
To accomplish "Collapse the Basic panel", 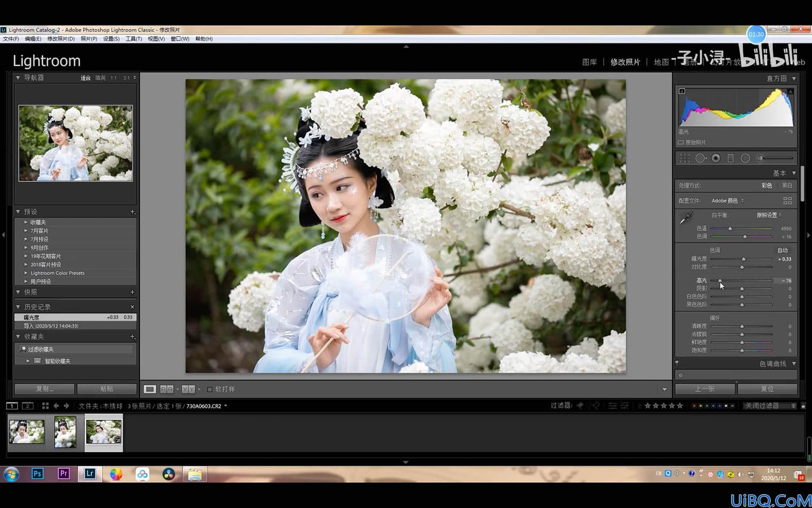I will pyautogui.click(x=794, y=173).
